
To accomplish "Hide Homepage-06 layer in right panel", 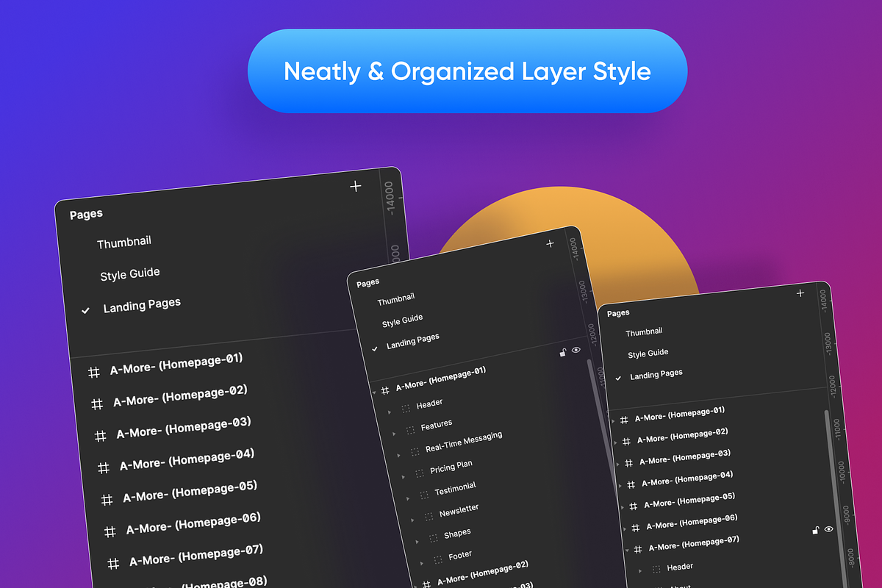I will pos(829,528).
